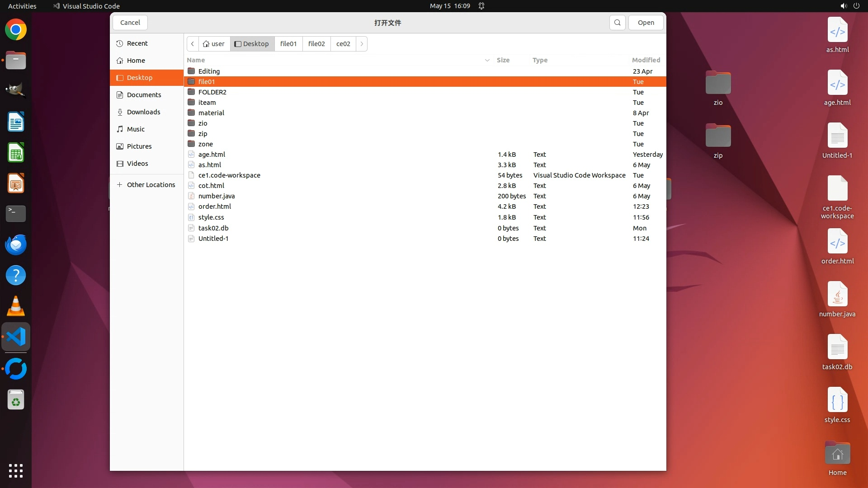Open Thunderbird mail from the dock

[x=16, y=244]
